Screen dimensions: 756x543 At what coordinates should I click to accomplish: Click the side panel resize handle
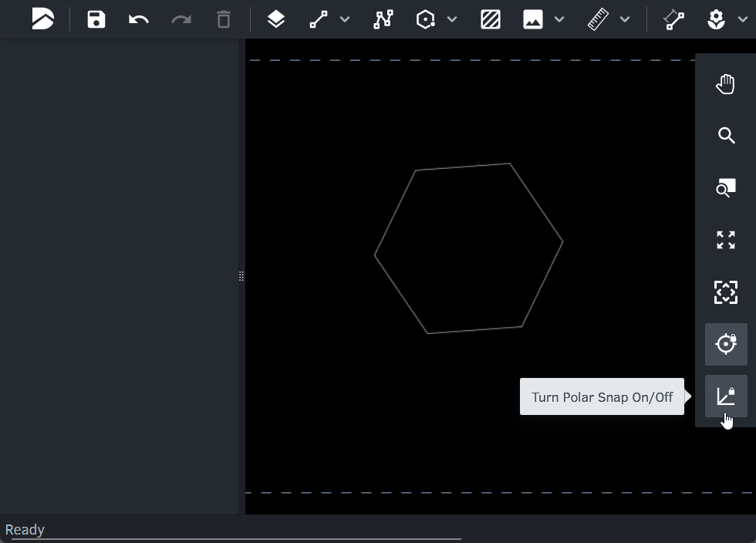241,276
